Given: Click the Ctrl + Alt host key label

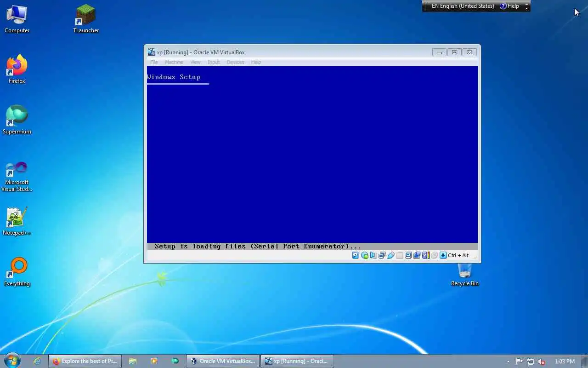Looking at the screenshot, I should pos(458,255).
